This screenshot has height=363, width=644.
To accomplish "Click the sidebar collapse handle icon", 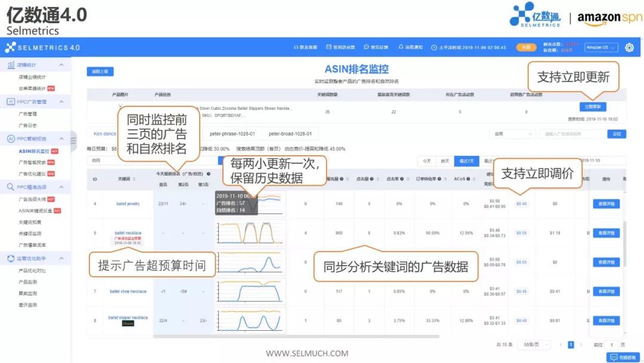I will pos(73,141).
